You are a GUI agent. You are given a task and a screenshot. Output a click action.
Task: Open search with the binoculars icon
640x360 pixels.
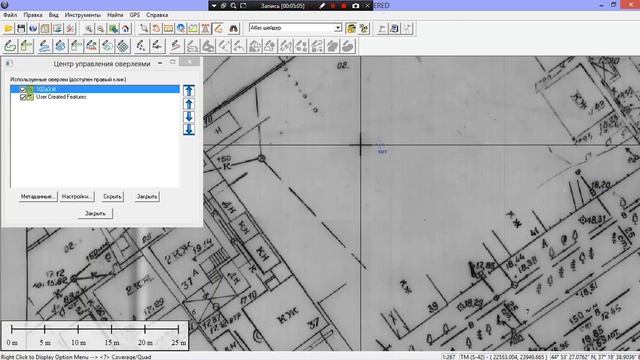point(233,28)
